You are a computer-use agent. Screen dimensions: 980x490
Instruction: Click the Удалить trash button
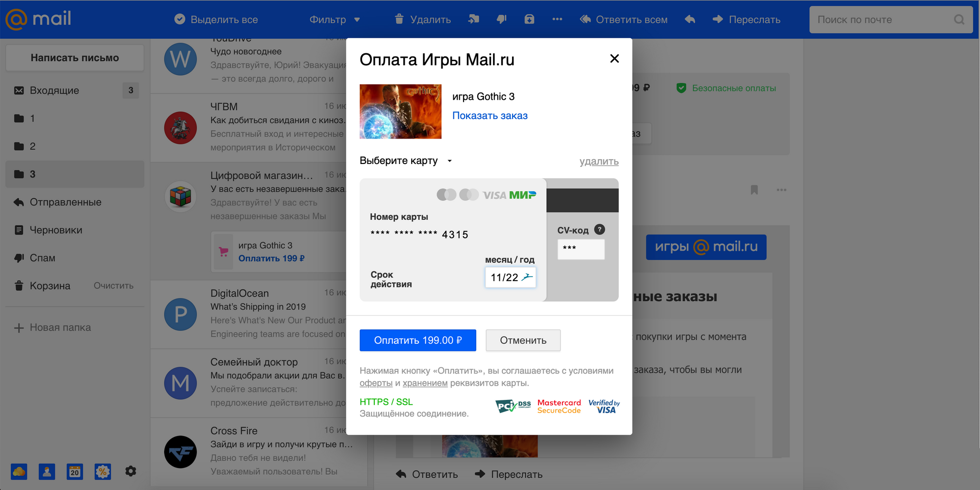pyautogui.click(x=423, y=19)
